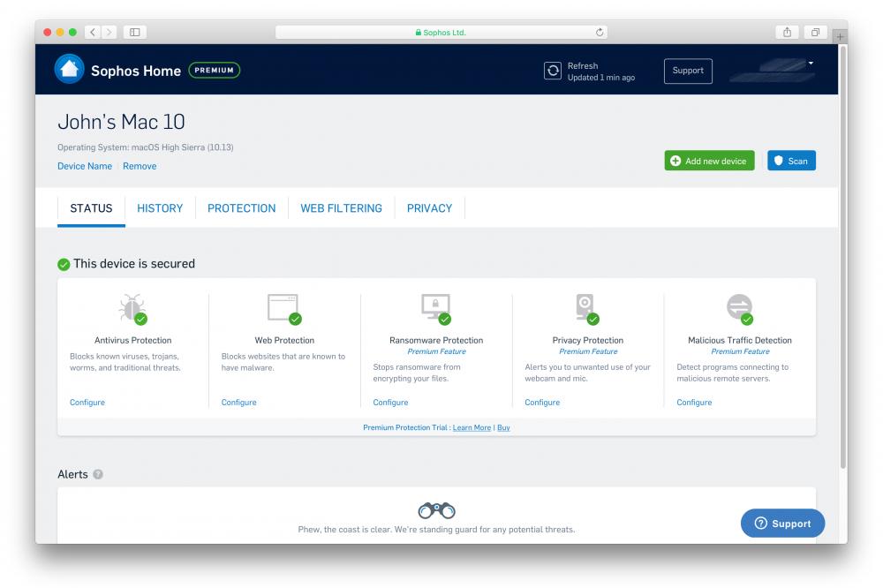Screen dimensions: 883x588
Task: Configure Ransomware Protection
Action: (x=390, y=402)
